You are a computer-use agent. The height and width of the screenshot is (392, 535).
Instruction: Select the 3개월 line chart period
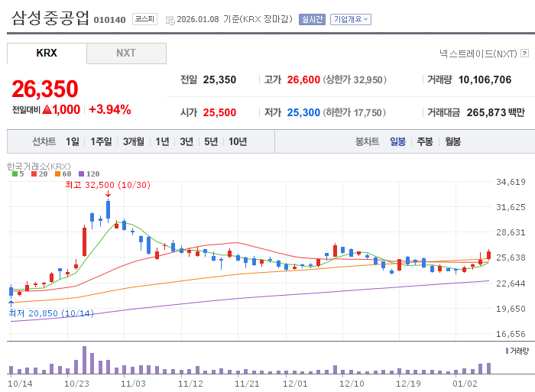point(134,141)
